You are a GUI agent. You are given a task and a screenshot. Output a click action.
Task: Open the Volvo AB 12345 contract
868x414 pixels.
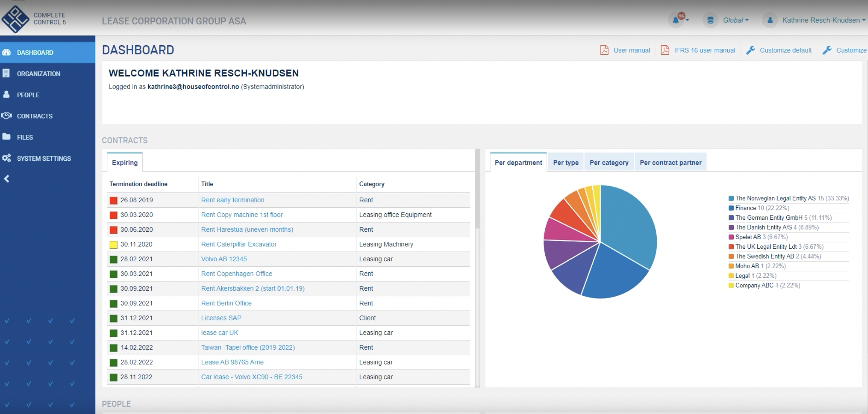coord(224,259)
